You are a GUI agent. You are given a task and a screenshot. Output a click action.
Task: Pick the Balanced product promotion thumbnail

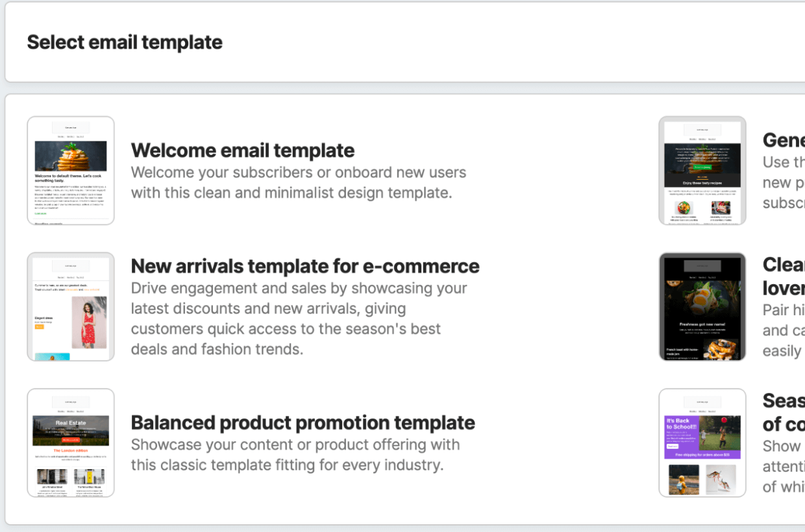point(71,443)
